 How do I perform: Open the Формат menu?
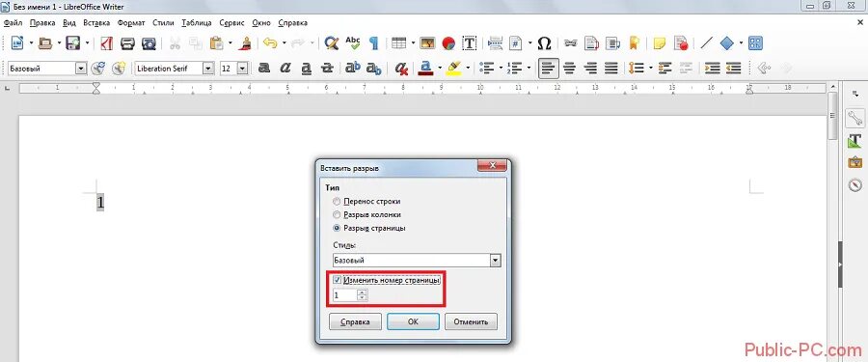tap(131, 23)
